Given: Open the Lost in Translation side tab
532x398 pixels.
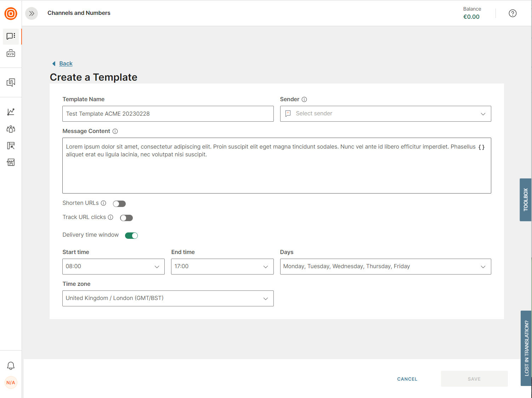Looking at the screenshot, I should (x=526, y=348).
